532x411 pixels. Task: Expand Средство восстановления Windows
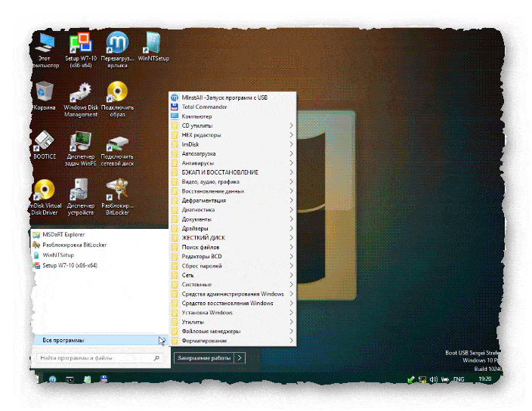(x=233, y=303)
